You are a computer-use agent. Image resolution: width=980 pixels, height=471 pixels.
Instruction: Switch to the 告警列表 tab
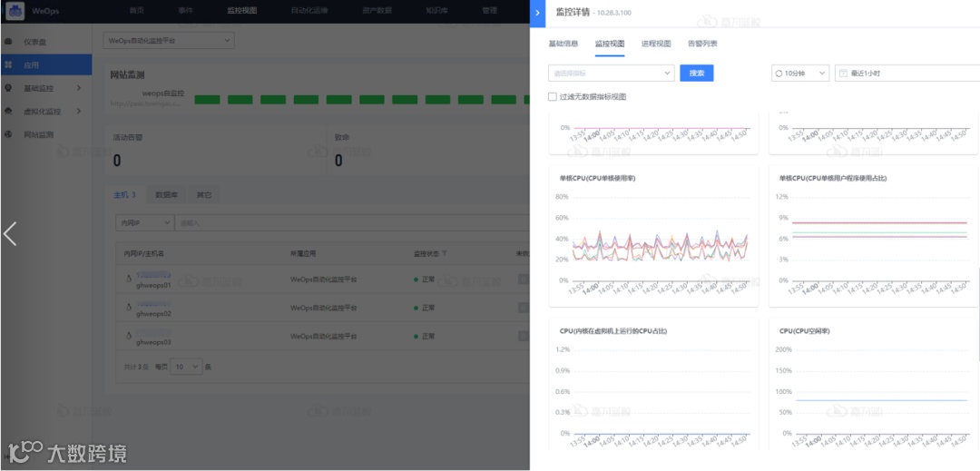click(x=702, y=44)
